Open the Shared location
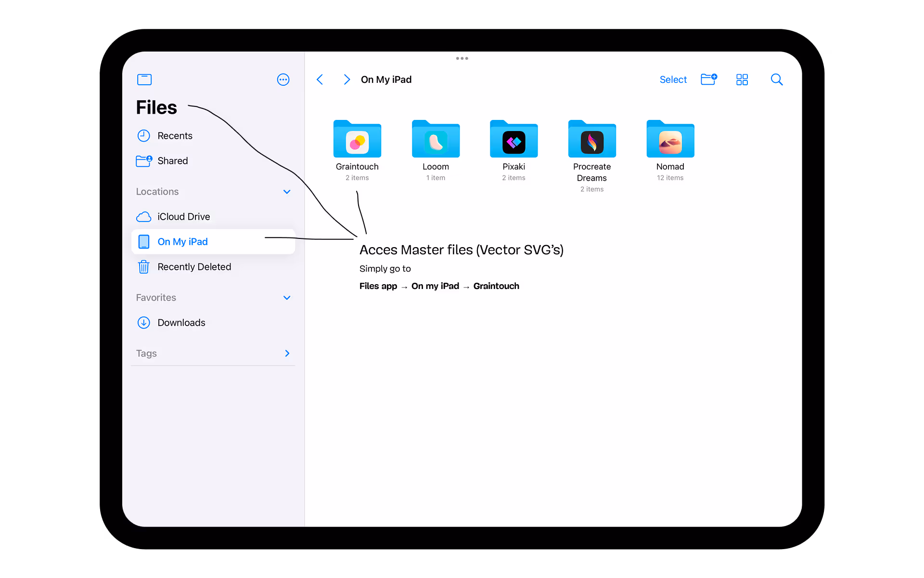 point(213,161)
